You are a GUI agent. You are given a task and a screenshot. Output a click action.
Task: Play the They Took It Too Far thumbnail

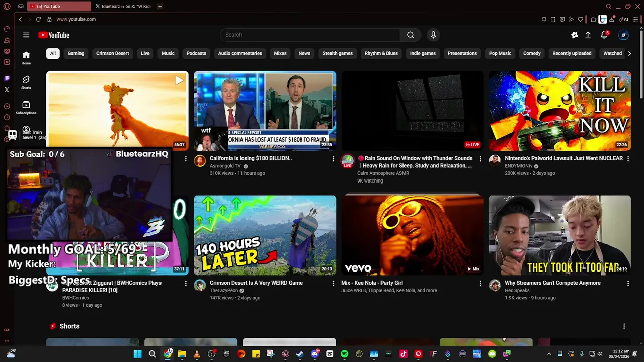[x=559, y=235]
